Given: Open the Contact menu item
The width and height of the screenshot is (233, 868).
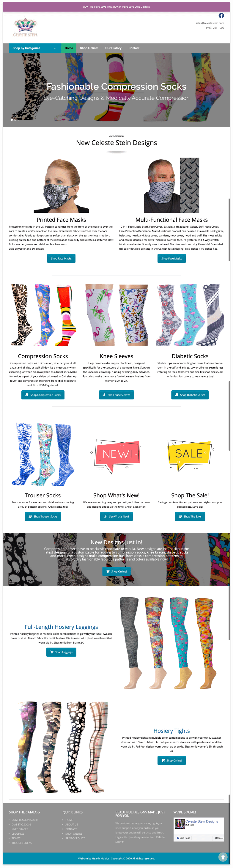Looking at the screenshot, I should point(134,48).
